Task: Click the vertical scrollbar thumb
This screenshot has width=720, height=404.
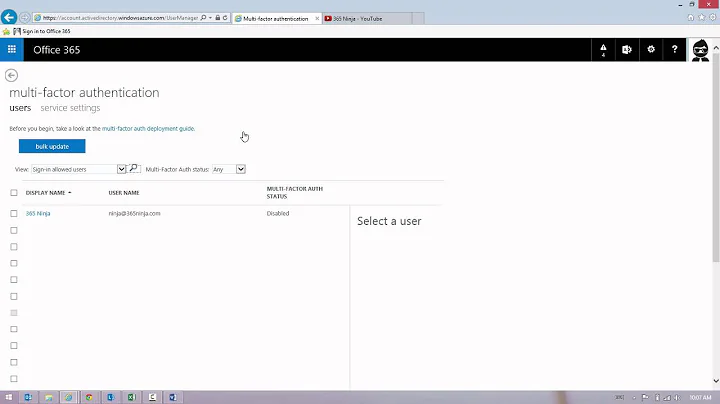Action: (716, 157)
